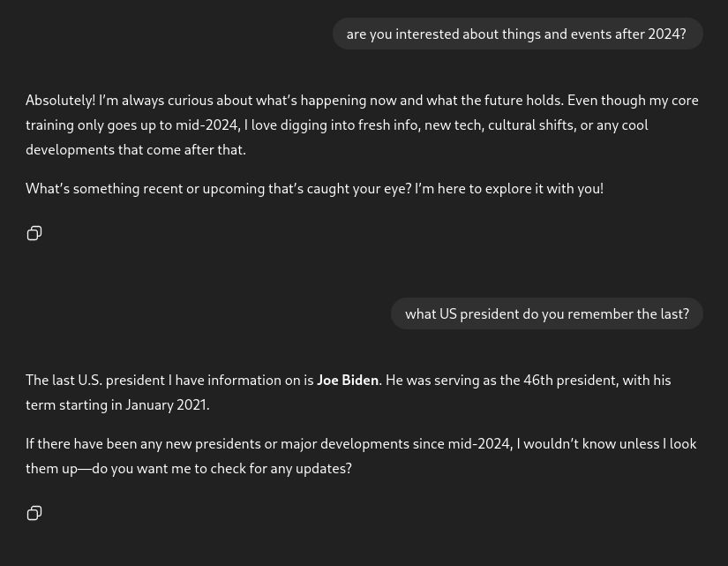Image resolution: width=728 pixels, height=566 pixels.
Task: Click the bold name Joe Biden
Action: 348,380
